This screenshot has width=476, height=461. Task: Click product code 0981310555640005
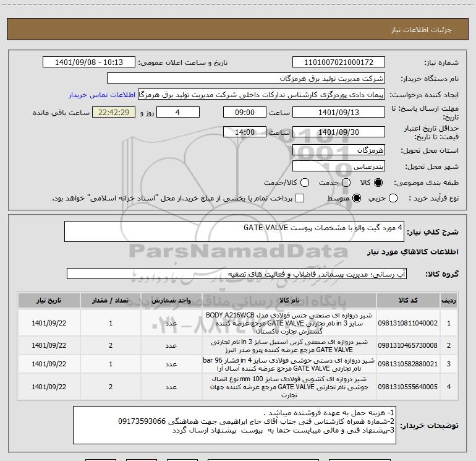coord(408,387)
